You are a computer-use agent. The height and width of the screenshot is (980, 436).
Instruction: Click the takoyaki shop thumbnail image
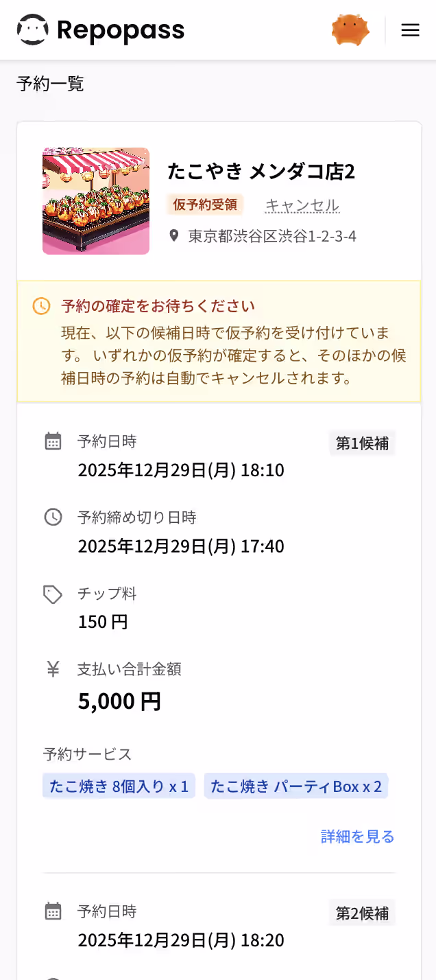[x=96, y=201]
